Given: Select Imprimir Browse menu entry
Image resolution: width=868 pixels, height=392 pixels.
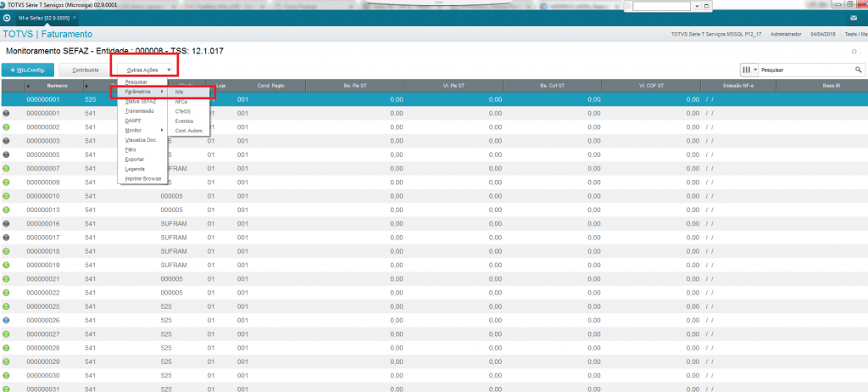Looking at the screenshot, I should (x=142, y=178).
